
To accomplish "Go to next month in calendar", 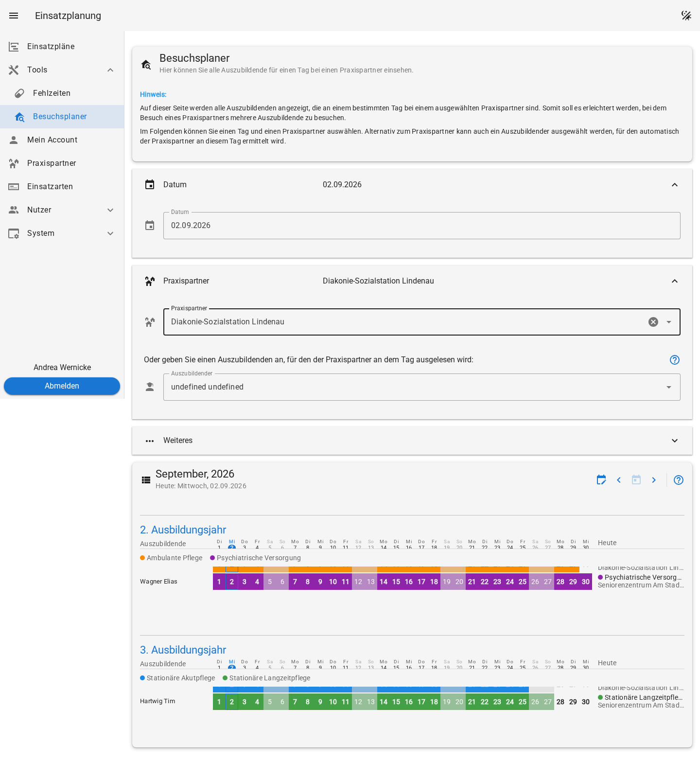I will coord(654,480).
